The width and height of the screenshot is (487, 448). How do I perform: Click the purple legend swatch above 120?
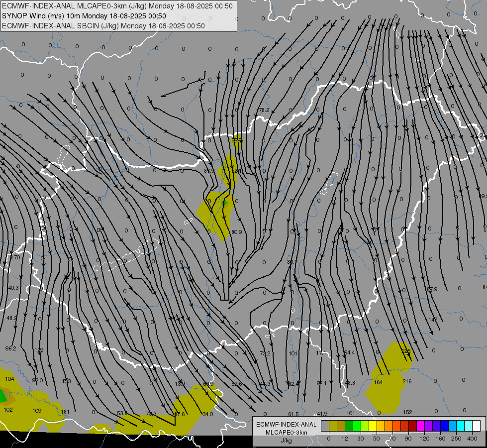coord(429,426)
